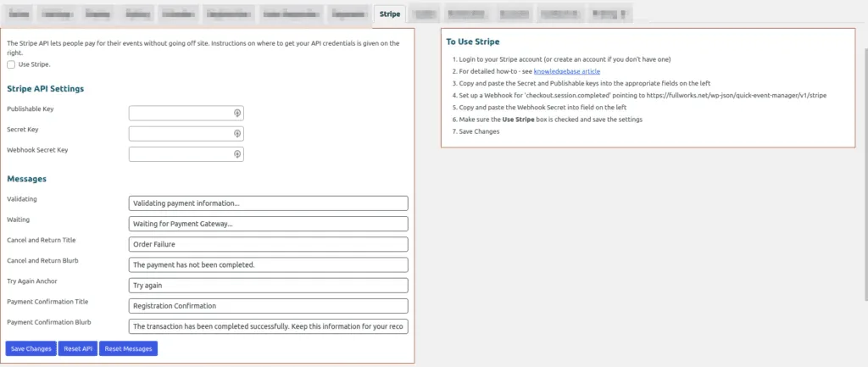
Task: Click the 'Messages' section heading
Action: tap(26, 179)
